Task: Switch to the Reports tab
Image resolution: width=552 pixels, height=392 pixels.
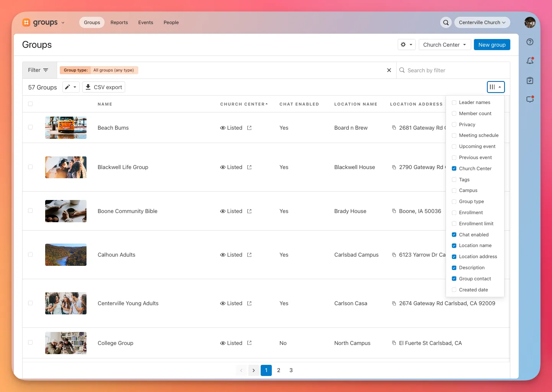Action: pyautogui.click(x=119, y=23)
